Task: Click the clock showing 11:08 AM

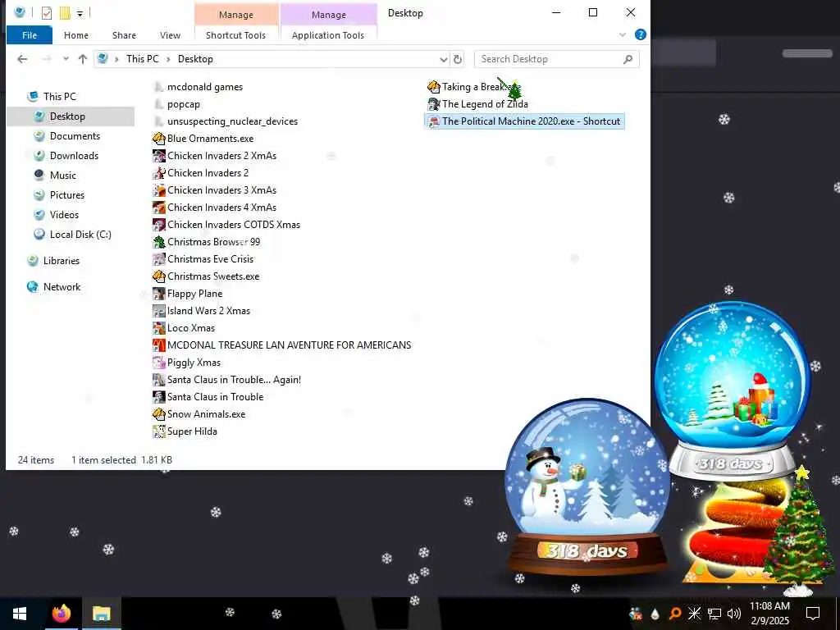Action: (x=769, y=606)
